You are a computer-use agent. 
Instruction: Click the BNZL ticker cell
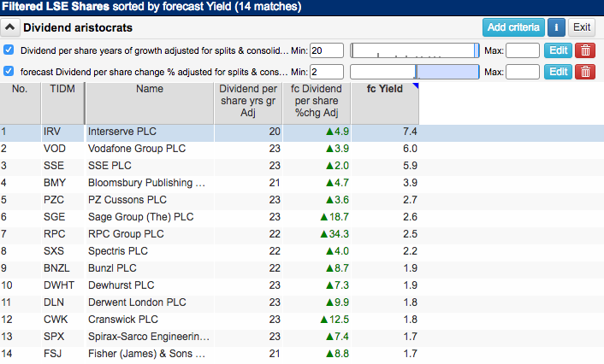(62, 268)
